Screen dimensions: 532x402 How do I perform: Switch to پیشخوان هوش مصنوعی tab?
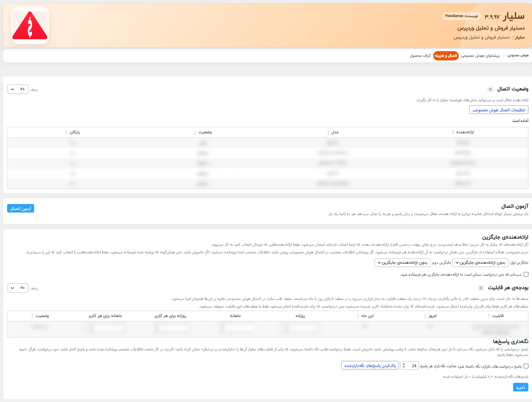(x=480, y=56)
